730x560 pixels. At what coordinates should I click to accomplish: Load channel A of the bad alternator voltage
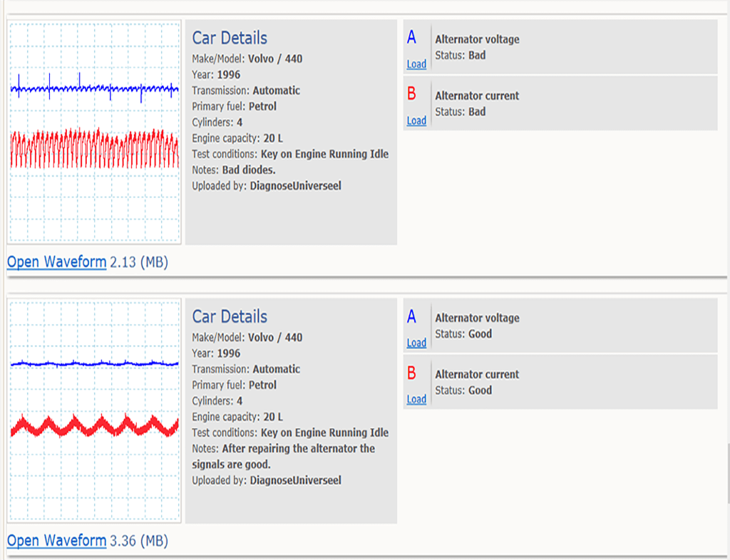point(416,64)
